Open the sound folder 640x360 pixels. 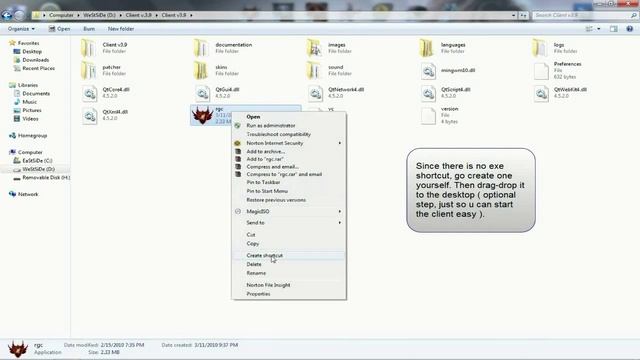click(329, 70)
